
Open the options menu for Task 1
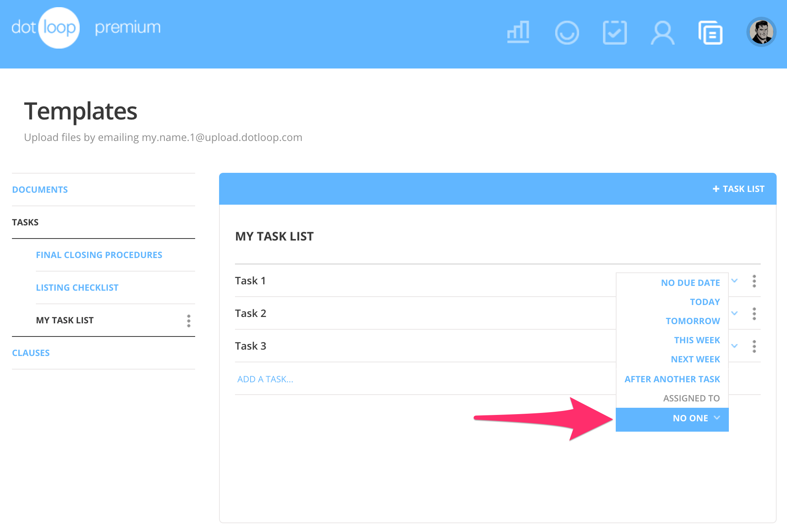[x=754, y=282]
